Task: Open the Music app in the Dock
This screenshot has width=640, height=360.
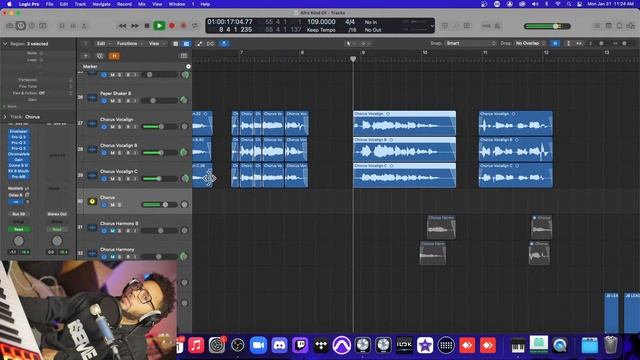Action: point(196,345)
